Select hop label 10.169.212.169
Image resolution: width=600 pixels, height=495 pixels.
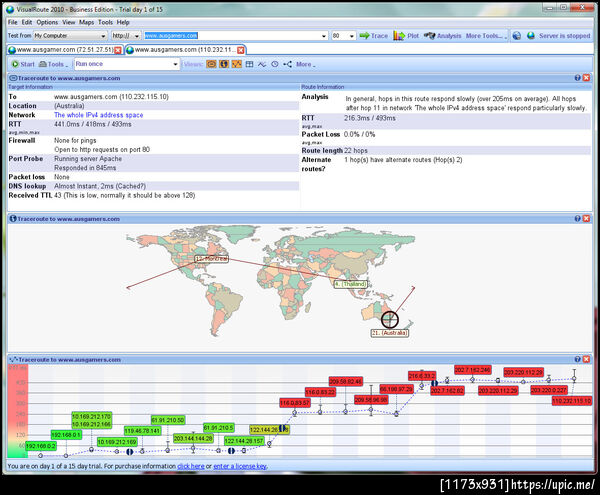click(x=117, y=442)
